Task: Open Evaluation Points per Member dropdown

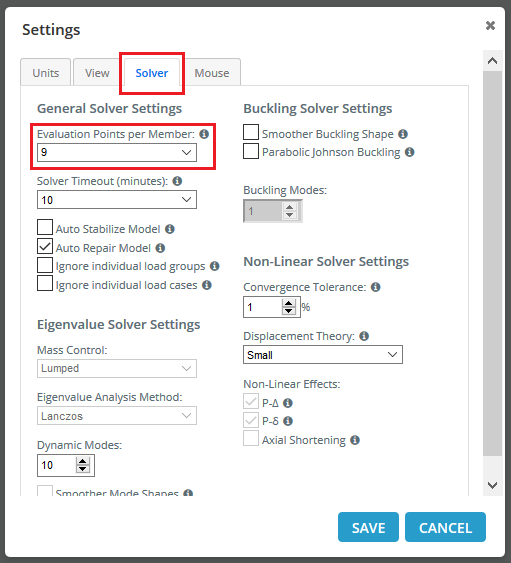Action: pos(117,152)
